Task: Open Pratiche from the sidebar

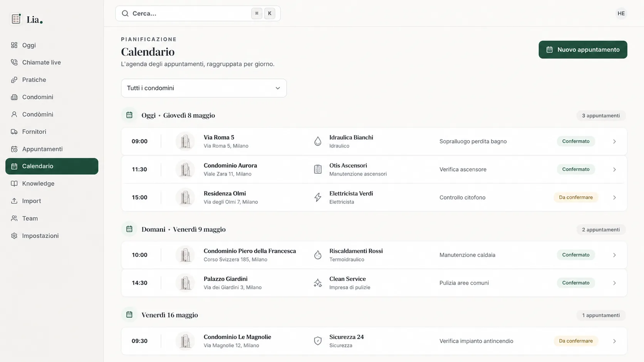Action: [52, 80]
